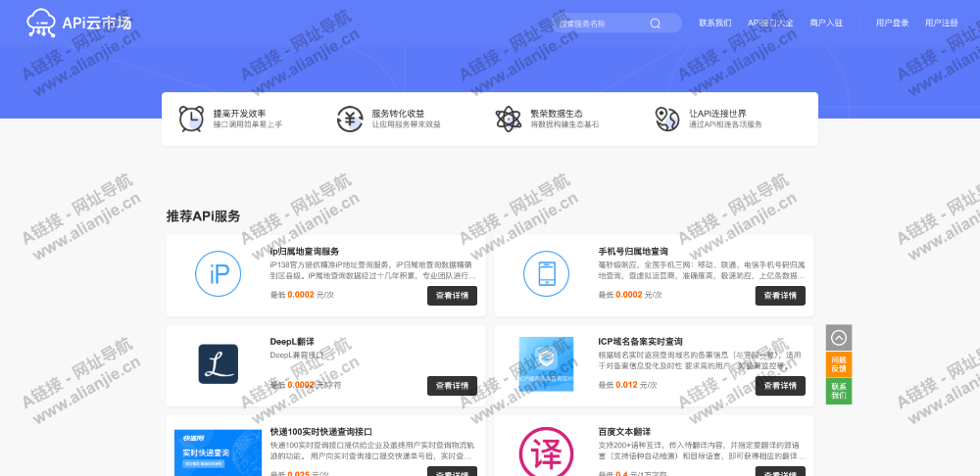Viewport: 980px width, 476px height.
Task: Click the DeepL兼容接口 description text
Action: coord(297,355)
